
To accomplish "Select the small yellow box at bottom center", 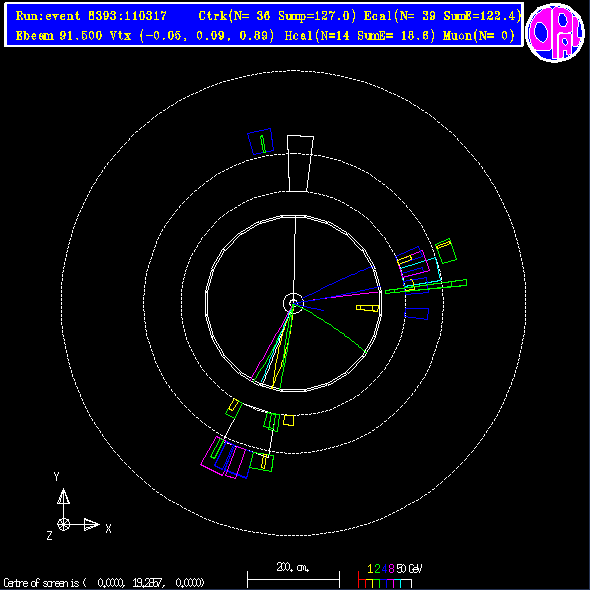I will pyautogui.click(x=289, y=420).
